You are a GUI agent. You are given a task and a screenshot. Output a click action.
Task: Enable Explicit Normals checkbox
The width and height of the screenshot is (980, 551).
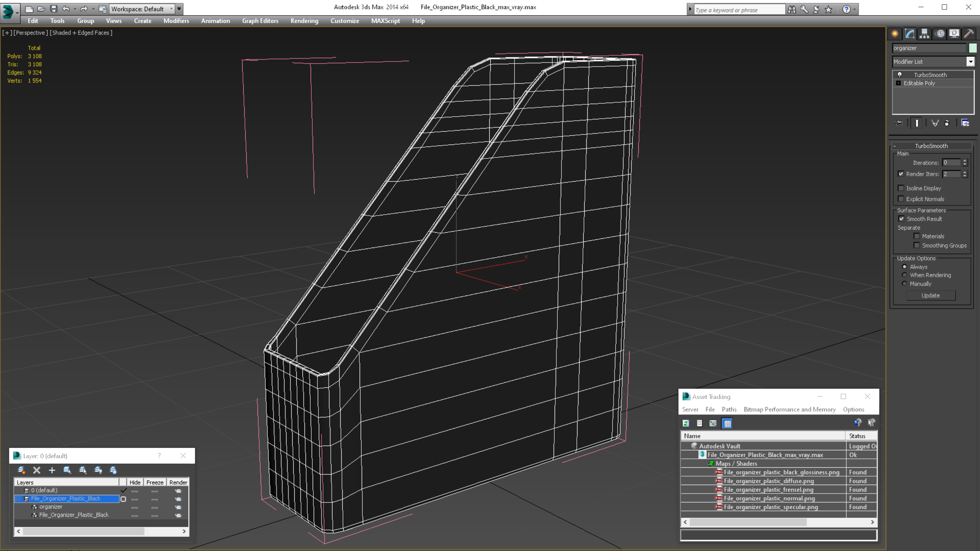pyautogui.click(x=901, y=199)
